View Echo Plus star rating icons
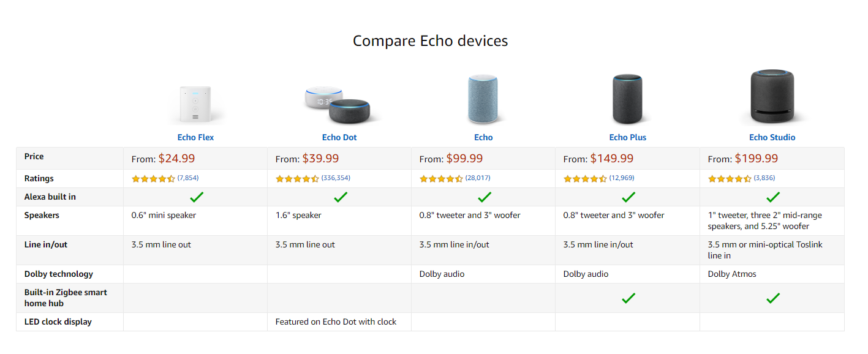This screenshot has width=868, height=354. click(585, 179)
